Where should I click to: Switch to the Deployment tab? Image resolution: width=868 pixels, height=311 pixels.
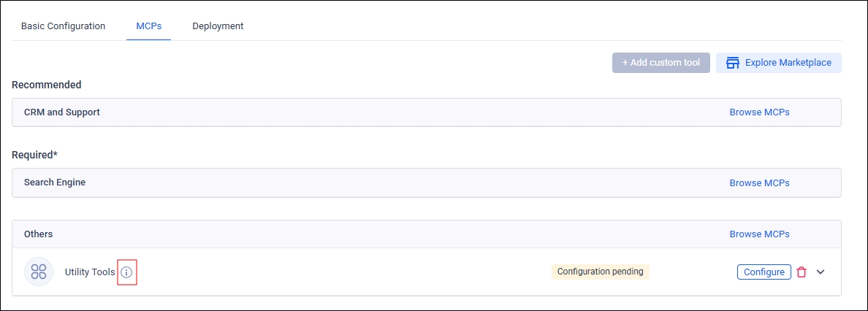tap(218, 26)
